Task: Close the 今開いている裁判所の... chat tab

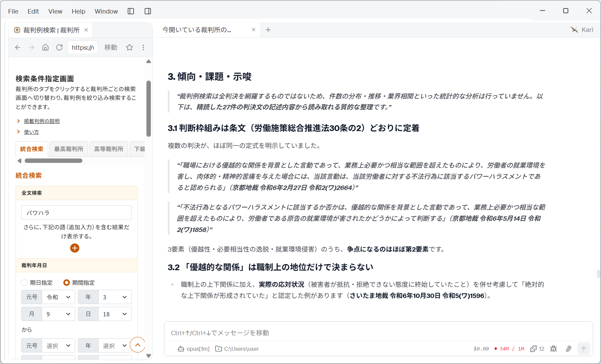Action: click(x=254, y=30)
